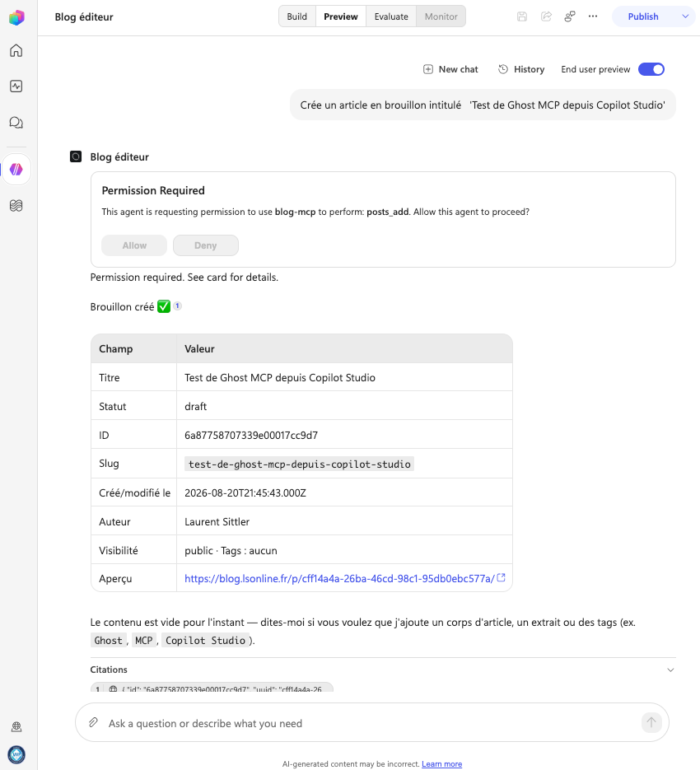Start a New chat

coord(450,69)
